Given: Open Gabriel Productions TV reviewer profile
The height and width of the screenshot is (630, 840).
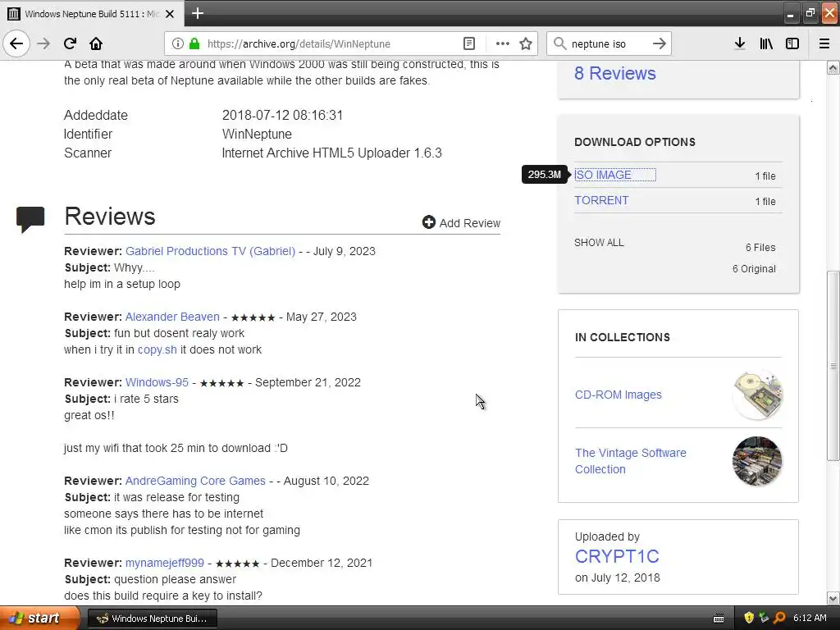Looking at the screenshot, I should coord(210,251).
